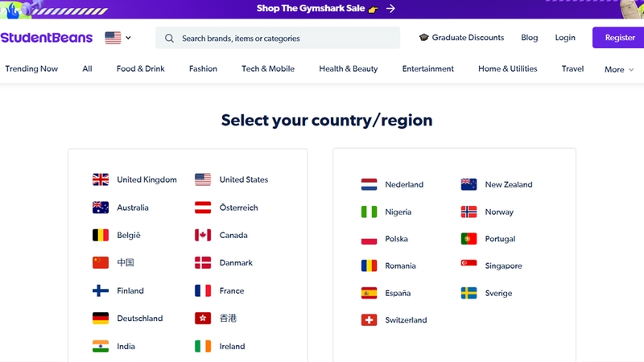Click the United Kingdom flag icon
The image size is (644, 362).
coord(101,179)
